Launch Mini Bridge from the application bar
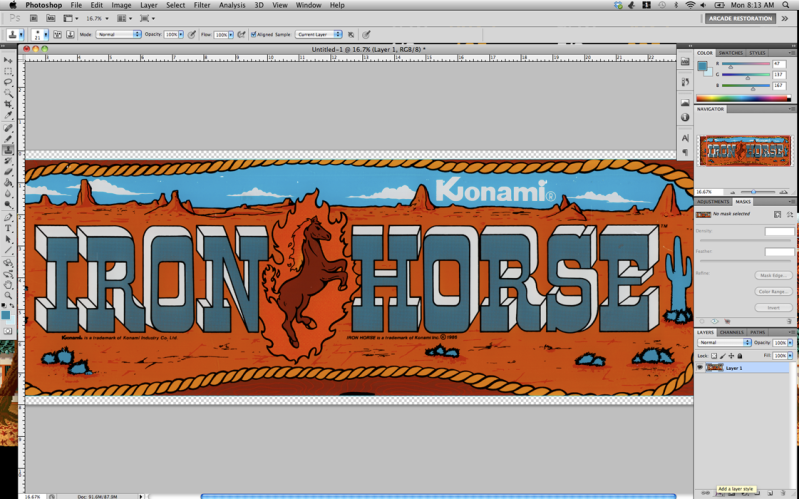799x499 pixels. [50, 18]
